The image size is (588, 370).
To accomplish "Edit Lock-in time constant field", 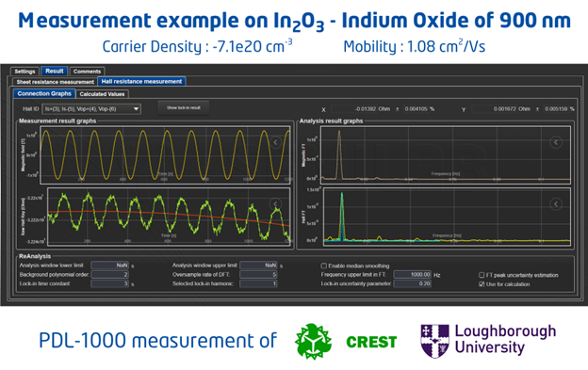I will (x=110, y=283).
